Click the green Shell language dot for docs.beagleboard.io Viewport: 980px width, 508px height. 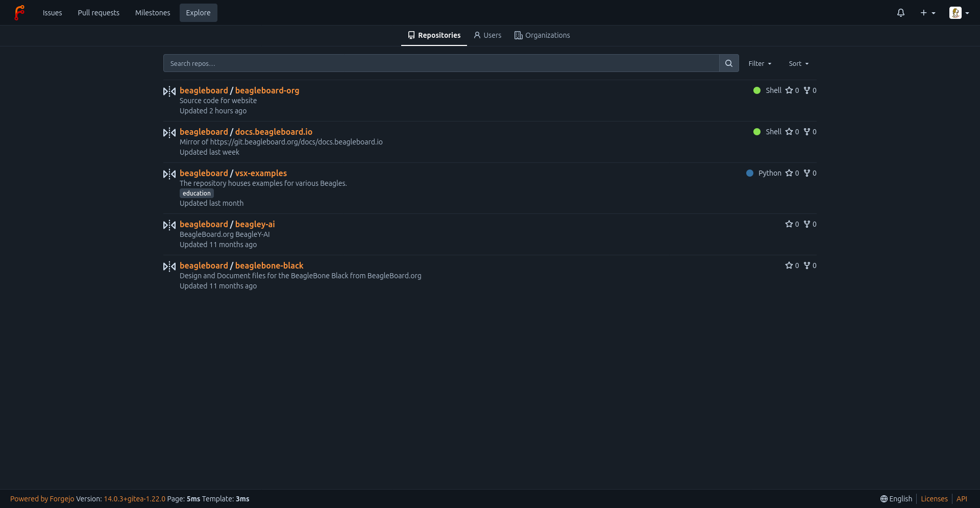(757, 132)
